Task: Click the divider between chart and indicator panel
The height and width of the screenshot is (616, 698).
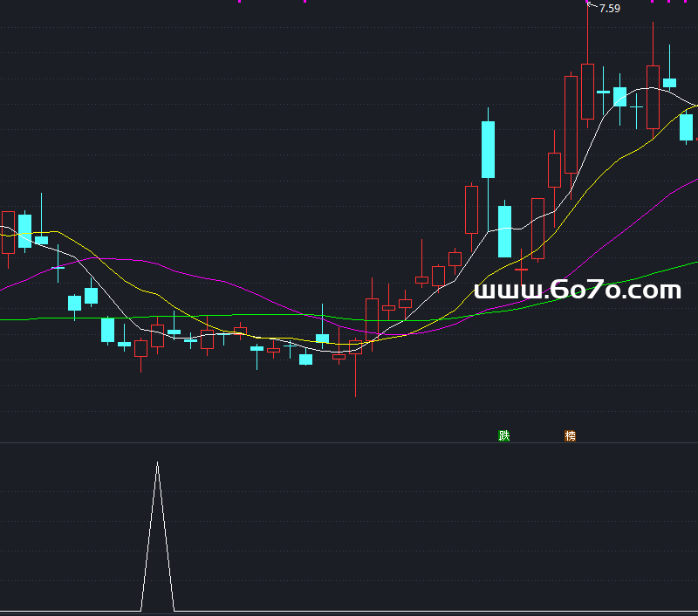Action: (349, 443)
